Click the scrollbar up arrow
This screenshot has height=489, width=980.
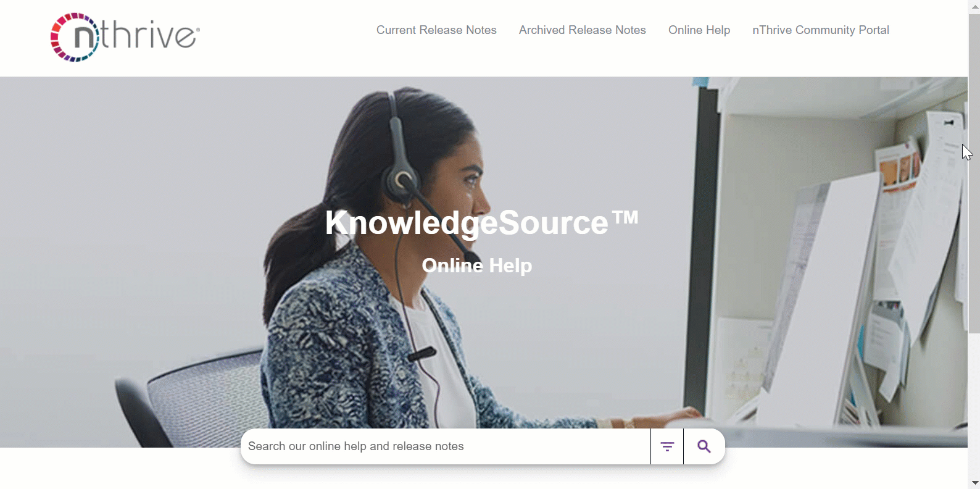point(974,6)
